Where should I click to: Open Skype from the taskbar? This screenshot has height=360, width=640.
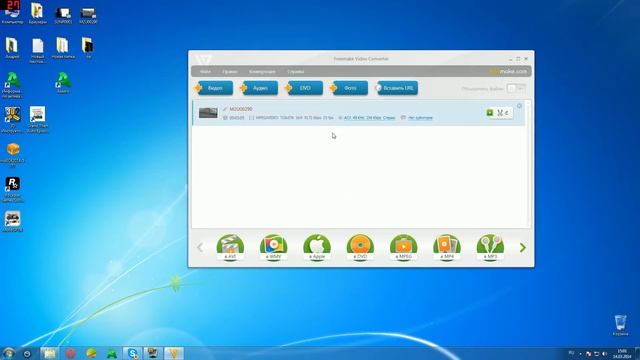coord(132,353)
